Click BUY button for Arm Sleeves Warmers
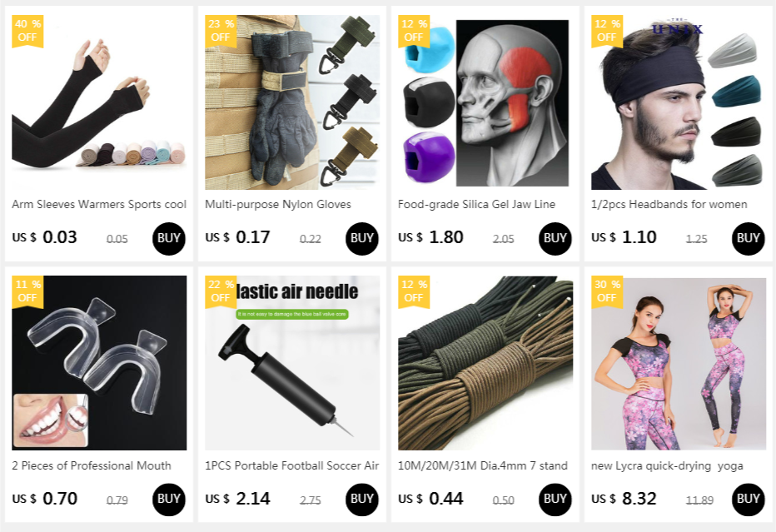Viewport: 776px width, 532px height. 169,239
